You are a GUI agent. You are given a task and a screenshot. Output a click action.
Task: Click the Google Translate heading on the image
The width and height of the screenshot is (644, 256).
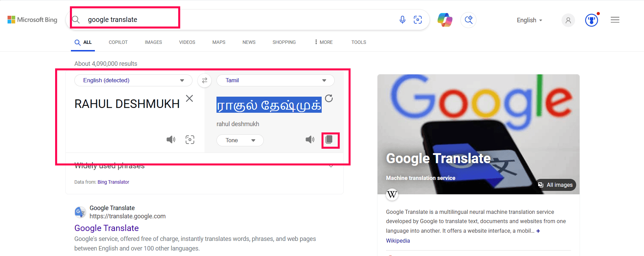coord(438,158)
